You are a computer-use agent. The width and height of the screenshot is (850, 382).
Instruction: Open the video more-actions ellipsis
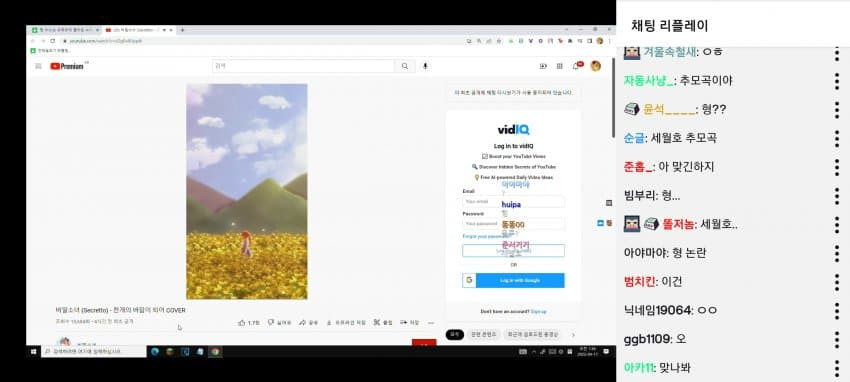click(431, 323)
